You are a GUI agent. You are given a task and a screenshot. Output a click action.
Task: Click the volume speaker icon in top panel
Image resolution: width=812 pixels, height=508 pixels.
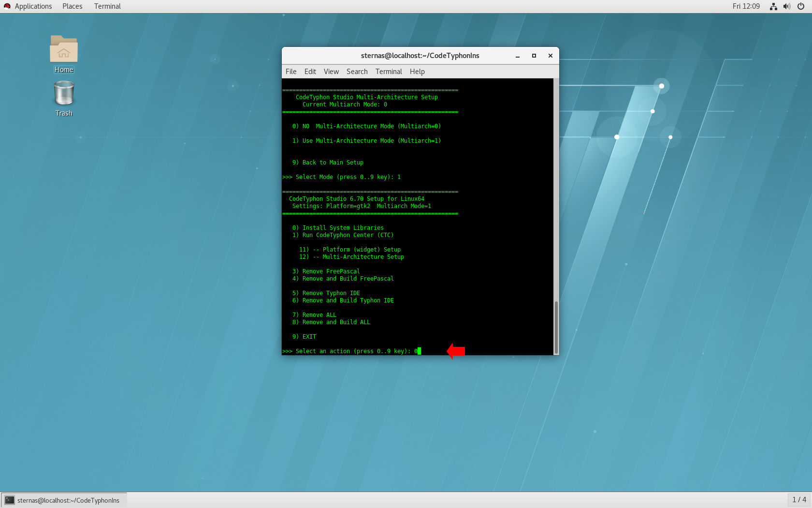(787, 6)
